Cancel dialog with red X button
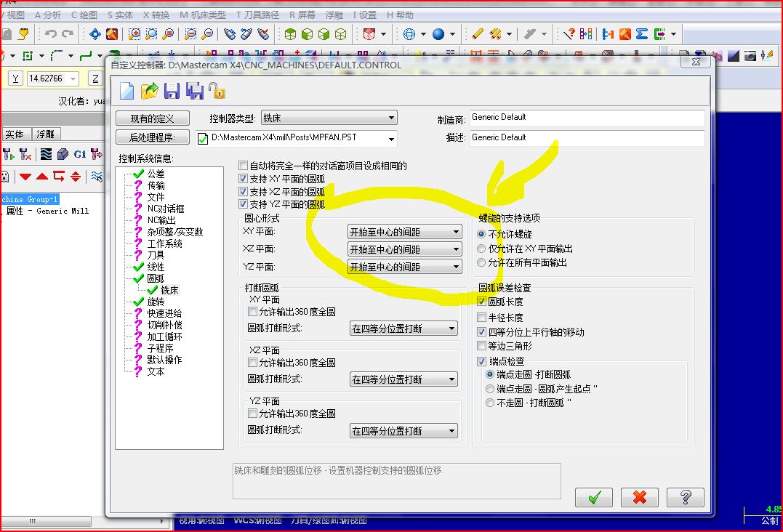Screen dimensions: 783x532 coord(639,497)
